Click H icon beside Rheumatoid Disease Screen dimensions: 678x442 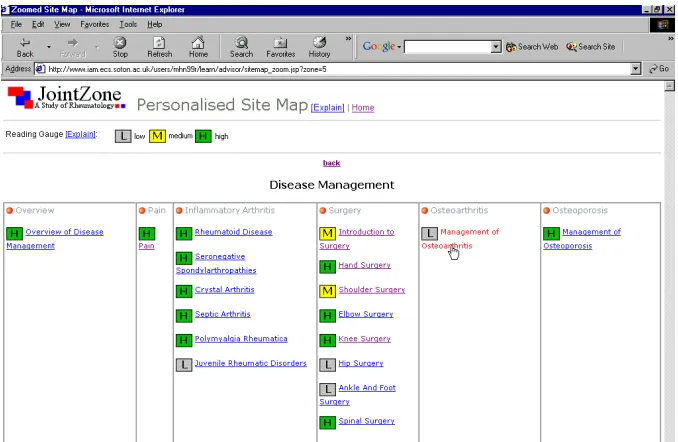click(x=184, y=234)
